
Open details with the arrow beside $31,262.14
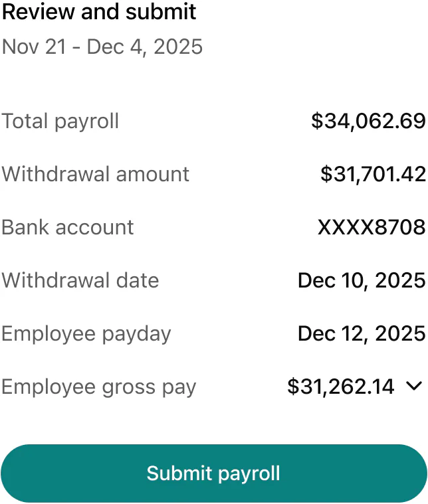point(415,386)
